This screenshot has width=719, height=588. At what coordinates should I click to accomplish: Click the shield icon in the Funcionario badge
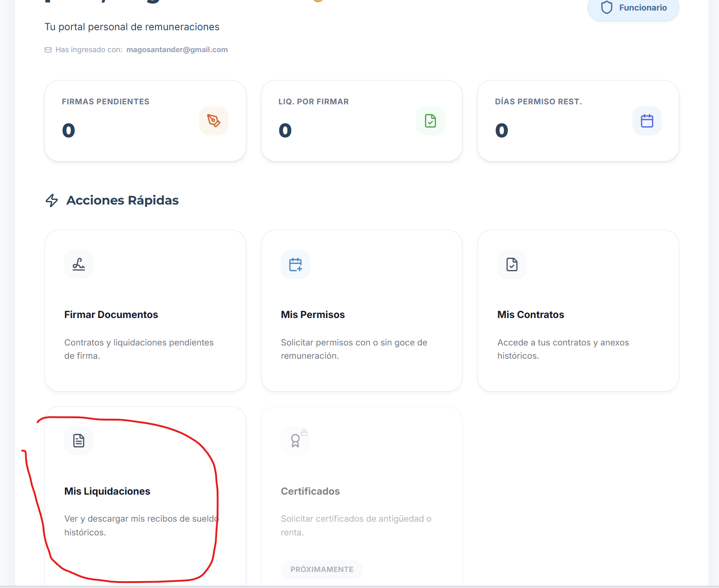pyautogui.click(x=607, y=7)
